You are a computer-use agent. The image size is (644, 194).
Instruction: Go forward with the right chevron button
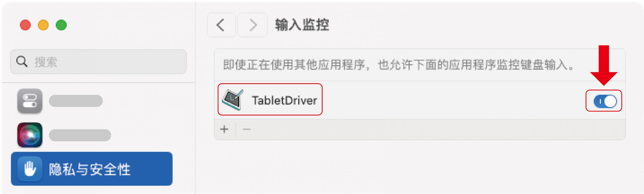coord(253,25)
